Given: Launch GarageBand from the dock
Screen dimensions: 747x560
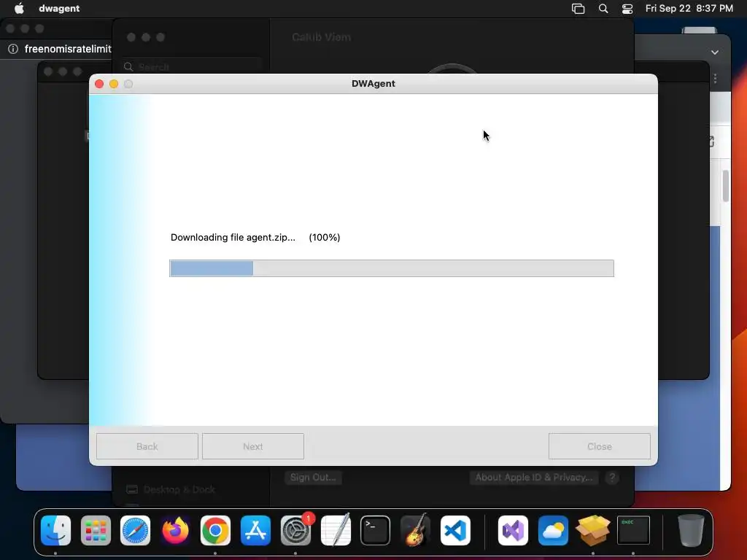Looking at the screenshot, I should click(x=415, y=530).
